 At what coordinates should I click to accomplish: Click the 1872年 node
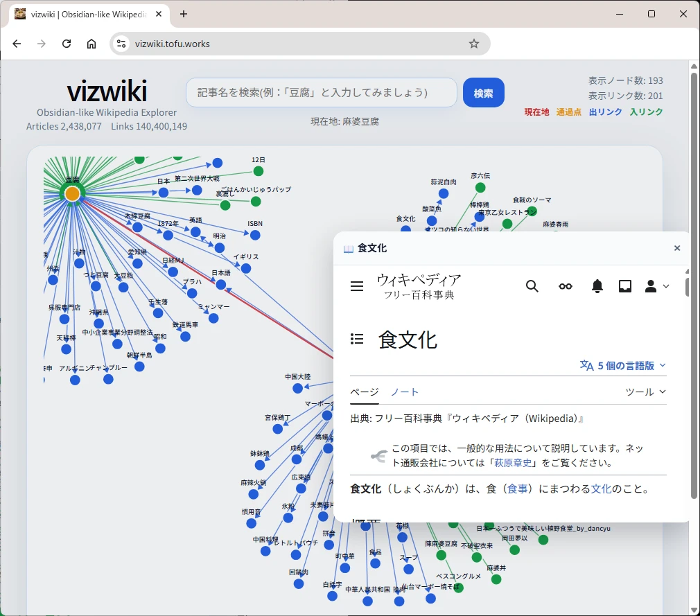[168, 235]
